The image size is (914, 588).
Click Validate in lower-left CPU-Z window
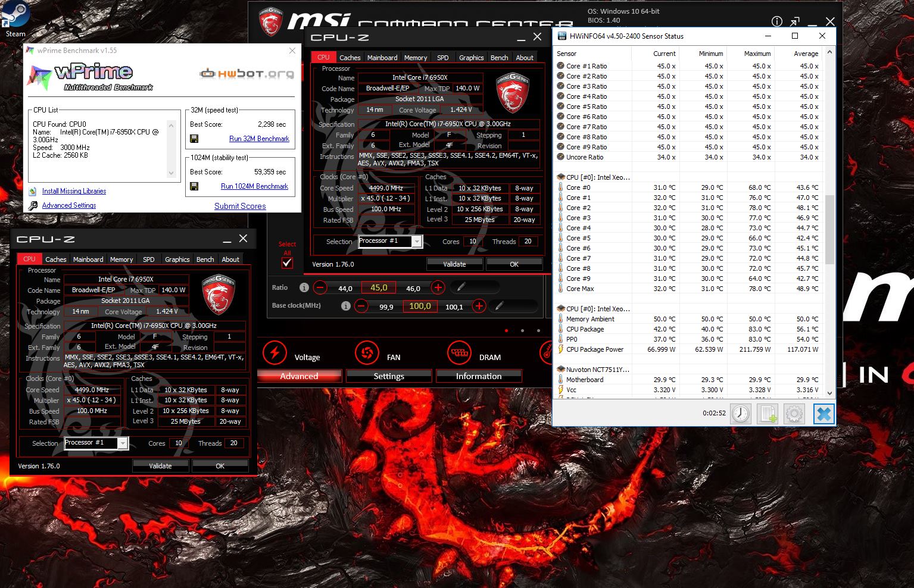(160, 466)
